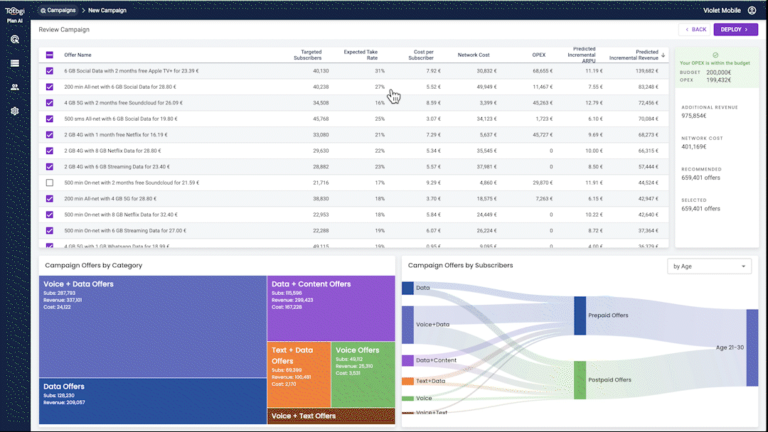
Task: Click the sort arrow on Predicted Incremental Revenue
Action: pos(663,55)
